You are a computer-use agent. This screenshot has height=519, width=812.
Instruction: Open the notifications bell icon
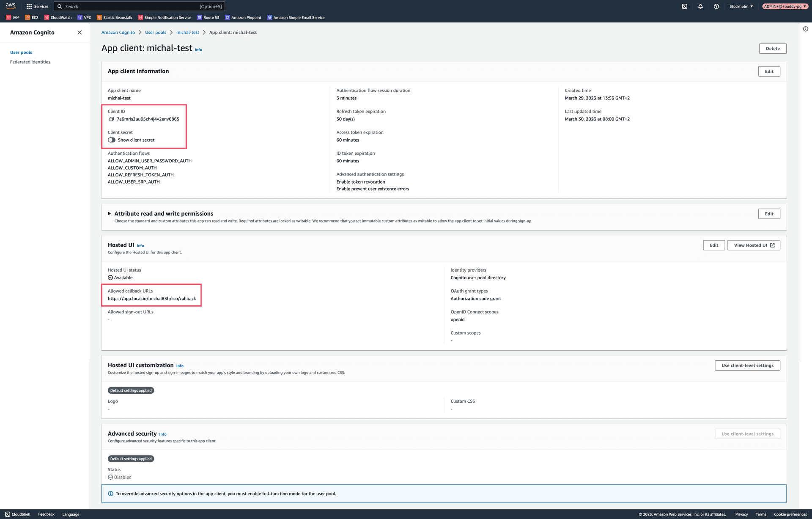700,6
